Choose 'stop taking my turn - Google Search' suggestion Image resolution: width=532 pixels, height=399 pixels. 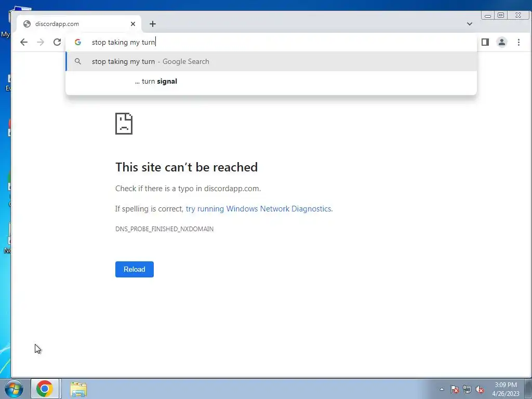[271, 61]
